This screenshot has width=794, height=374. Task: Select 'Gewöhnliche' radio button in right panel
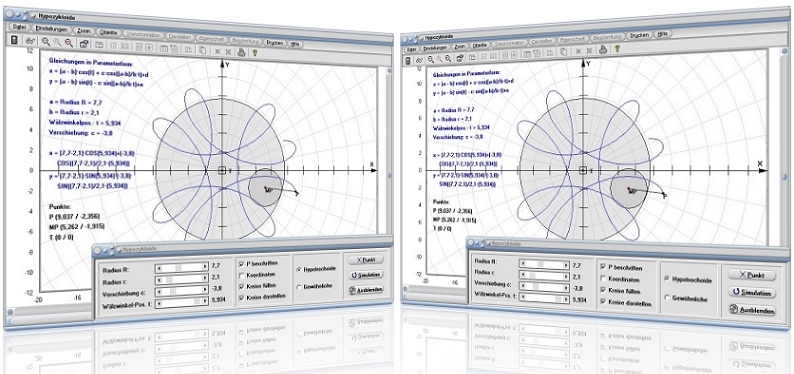point(666,299)
